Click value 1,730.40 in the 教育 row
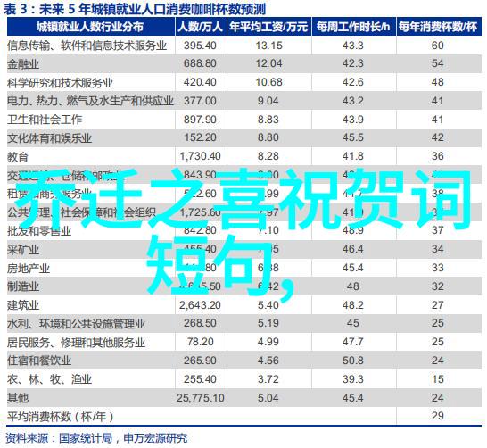This screenshot has height=448, width=487. coord(200,156)
